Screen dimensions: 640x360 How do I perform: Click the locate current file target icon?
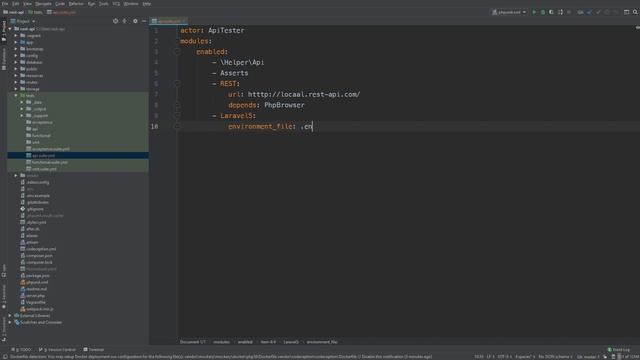click(116, 21)
